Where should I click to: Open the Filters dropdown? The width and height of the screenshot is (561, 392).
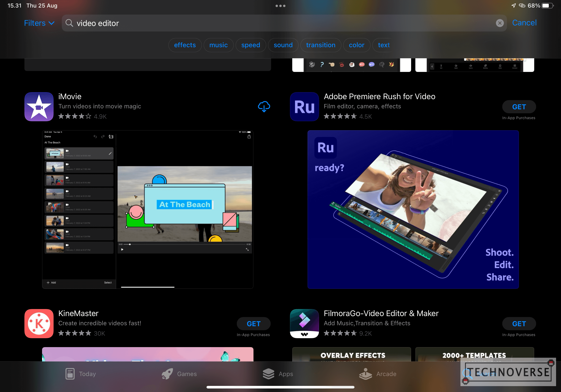point(39,23)
